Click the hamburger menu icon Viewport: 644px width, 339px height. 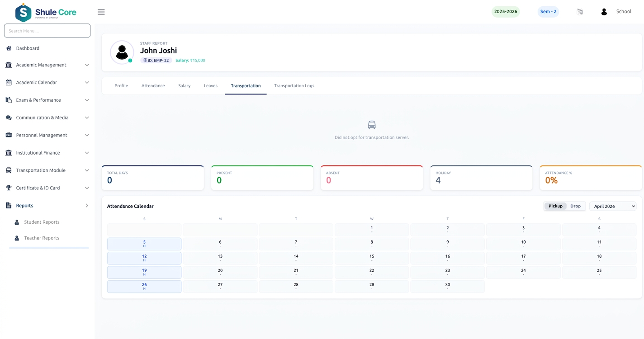click(101, 12)
